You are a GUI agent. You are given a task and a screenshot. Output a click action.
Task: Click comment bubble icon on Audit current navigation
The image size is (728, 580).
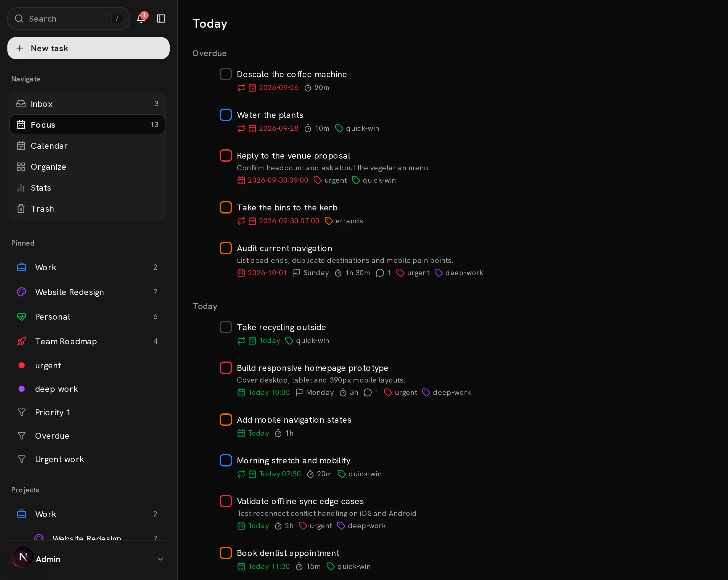(x=380, y=273)
